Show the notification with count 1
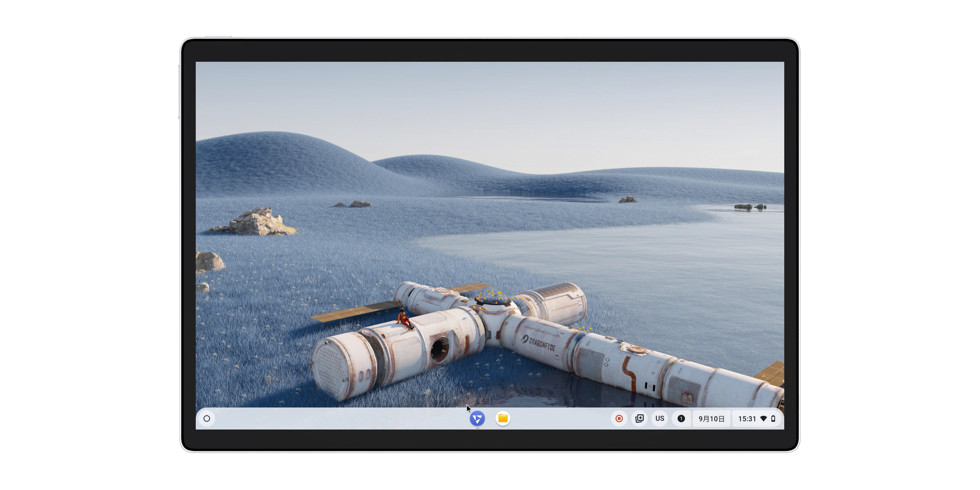The width and height of the screenshot is (980, 490). tap(681, 419)
